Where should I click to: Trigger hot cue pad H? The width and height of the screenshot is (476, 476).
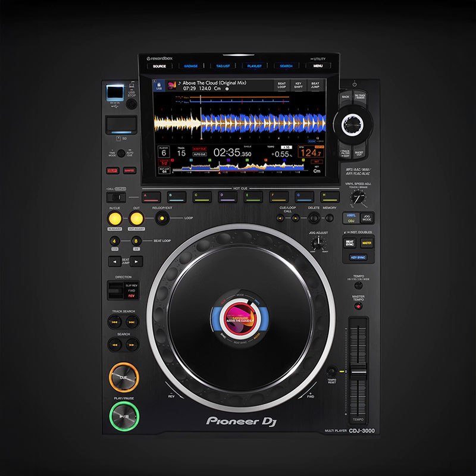[x=330, y=195]
